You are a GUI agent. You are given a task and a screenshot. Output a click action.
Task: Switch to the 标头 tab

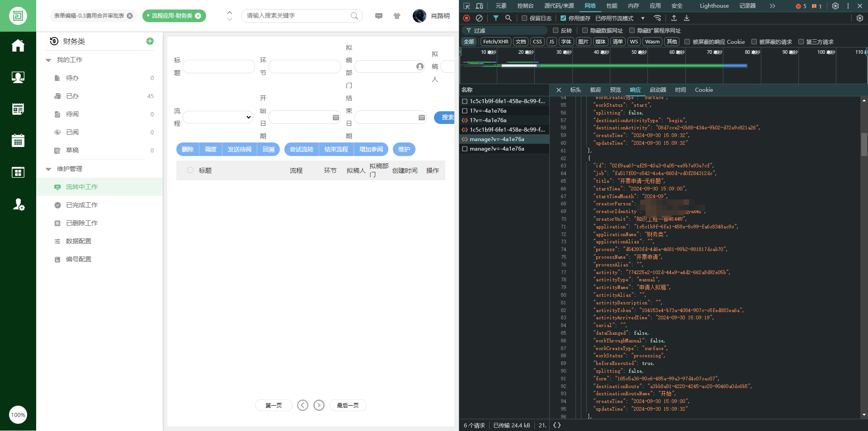point(576,90)
